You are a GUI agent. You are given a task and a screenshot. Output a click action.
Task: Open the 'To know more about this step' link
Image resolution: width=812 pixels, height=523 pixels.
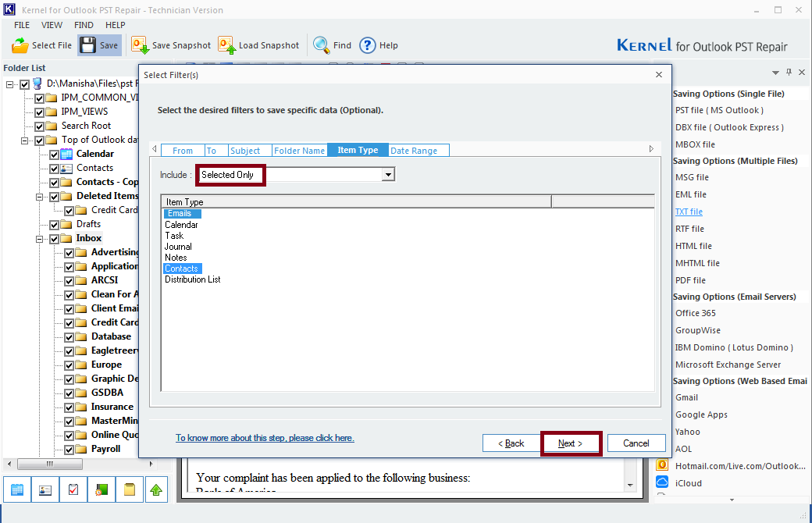point(265,438)
